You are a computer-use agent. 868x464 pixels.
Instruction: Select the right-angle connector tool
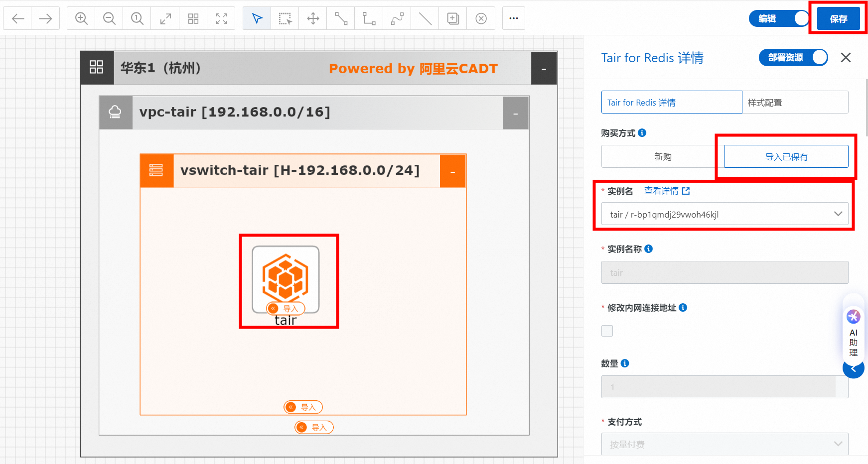369,19
